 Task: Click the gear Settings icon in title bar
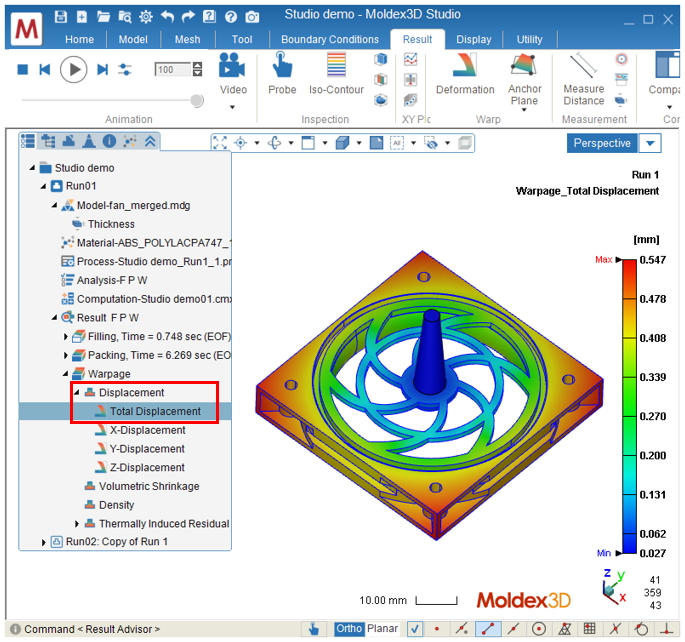click(146, 17)
